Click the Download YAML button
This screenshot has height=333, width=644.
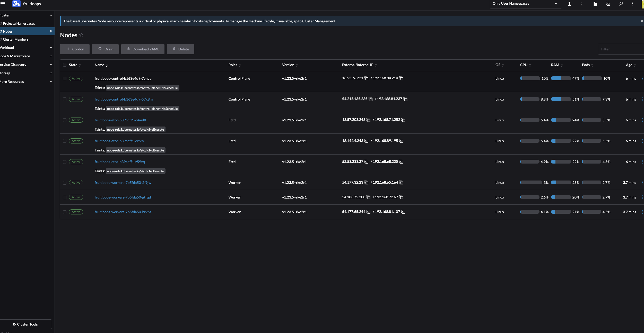(143, 49)
